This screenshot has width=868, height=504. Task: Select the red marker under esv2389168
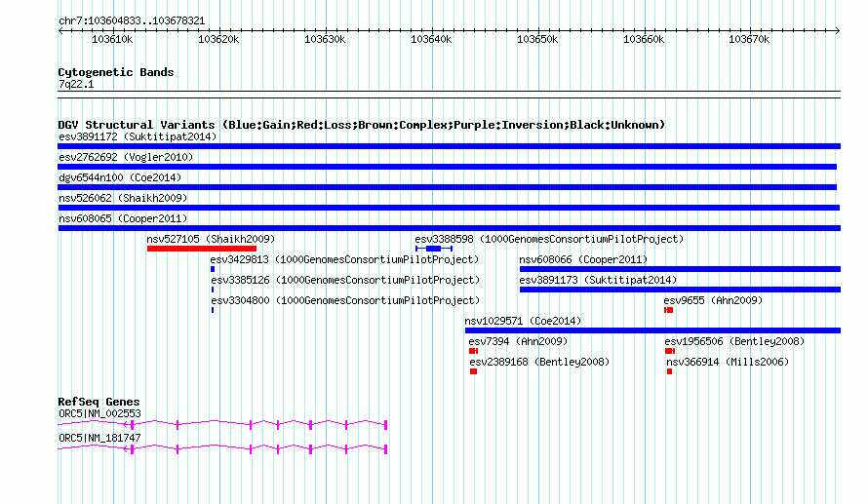[473, 371]
